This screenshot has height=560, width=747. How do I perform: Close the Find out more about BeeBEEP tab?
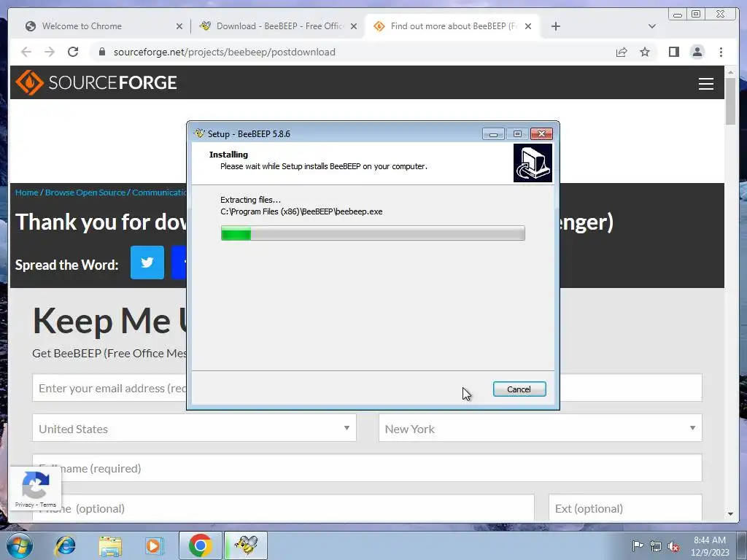coord(528,26)
